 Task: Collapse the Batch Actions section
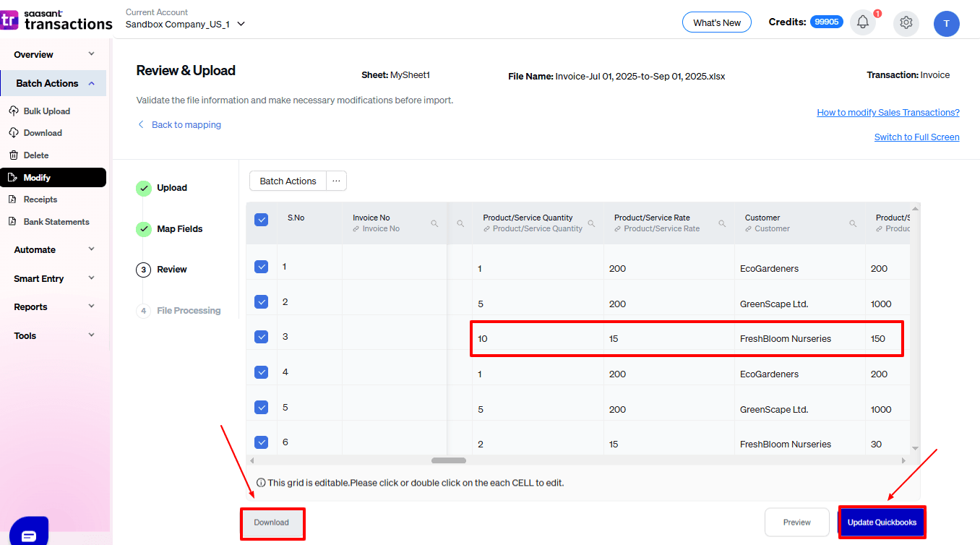point(46,82)
